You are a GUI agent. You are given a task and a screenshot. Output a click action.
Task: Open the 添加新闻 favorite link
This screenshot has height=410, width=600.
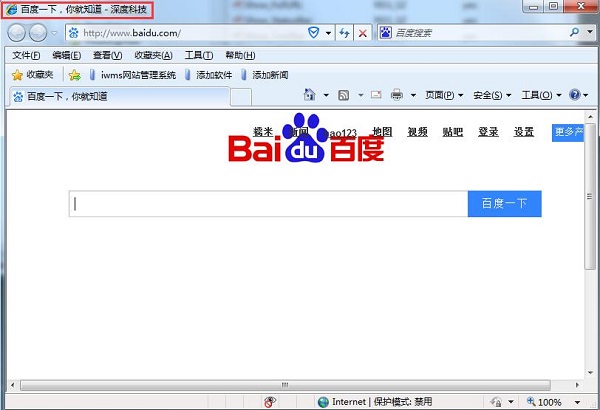point(265,75)
